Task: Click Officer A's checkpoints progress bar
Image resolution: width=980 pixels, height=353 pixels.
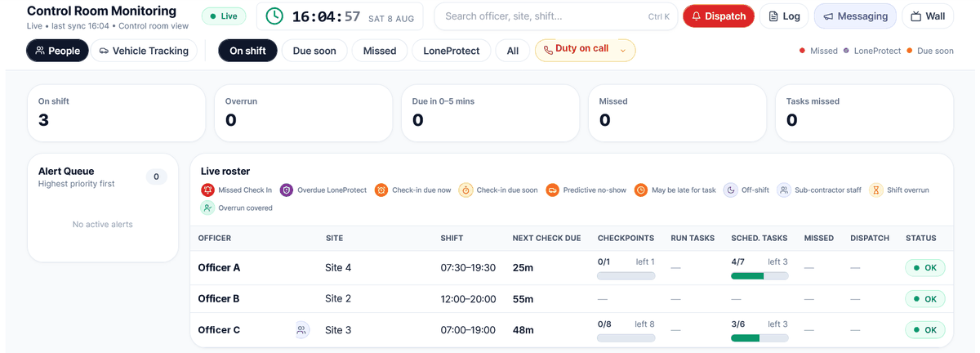Action: pos(626,276)
